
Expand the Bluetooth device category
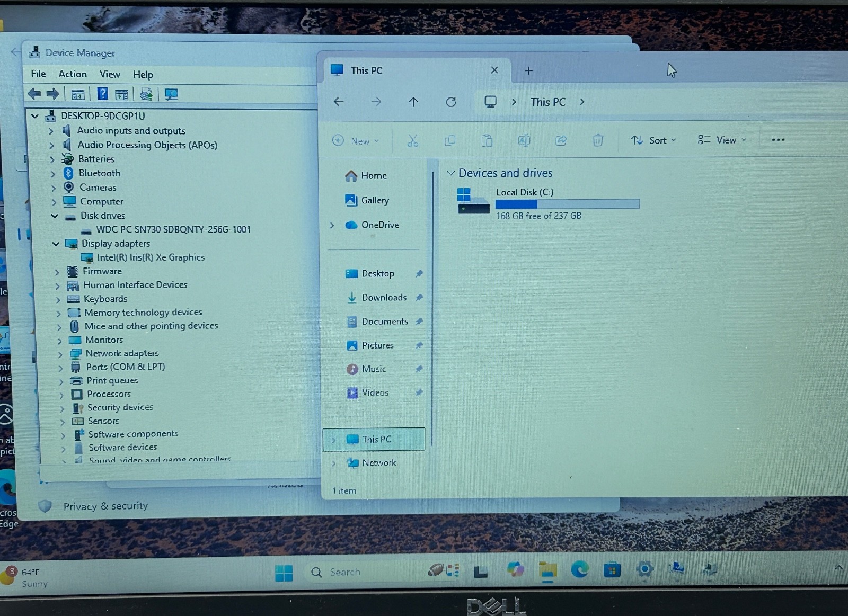pyautogui.click(x=52, y=174)
